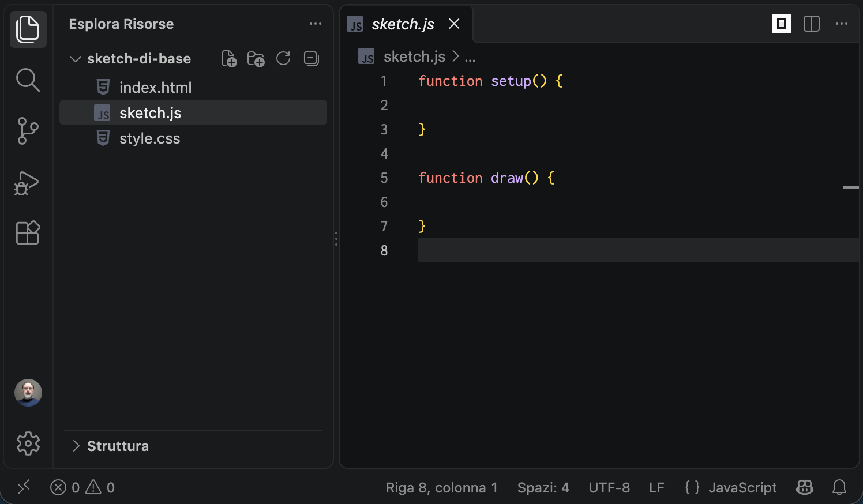Open remote window from status bar
The image size is (863, 504).
(24, 488)
